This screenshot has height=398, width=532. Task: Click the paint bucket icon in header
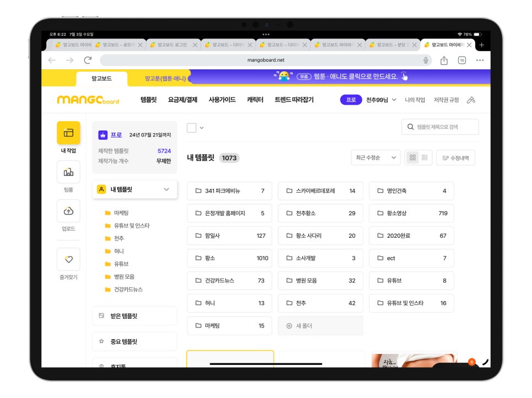pos(471,100)
